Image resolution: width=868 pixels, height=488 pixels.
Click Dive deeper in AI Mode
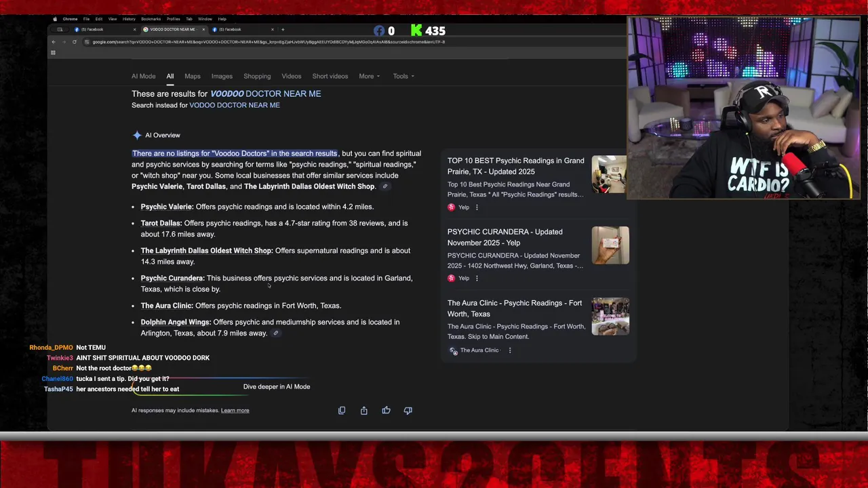pos(277,386)
